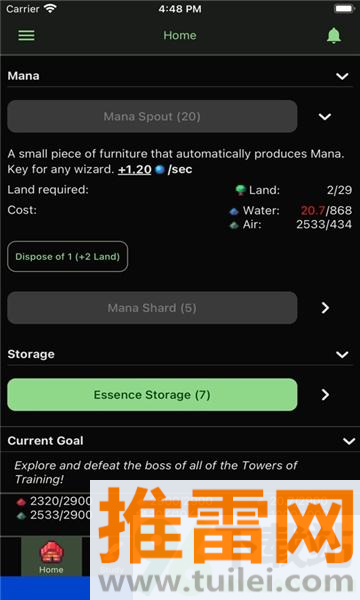Collapse the Mana section
Viewport: 360px width, 600px height.
coord(342,76)
